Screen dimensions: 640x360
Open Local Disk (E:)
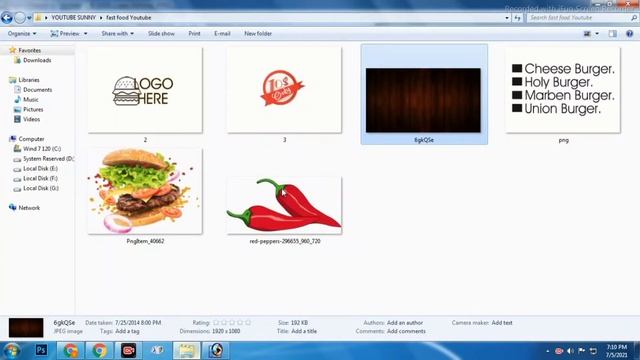40,168
